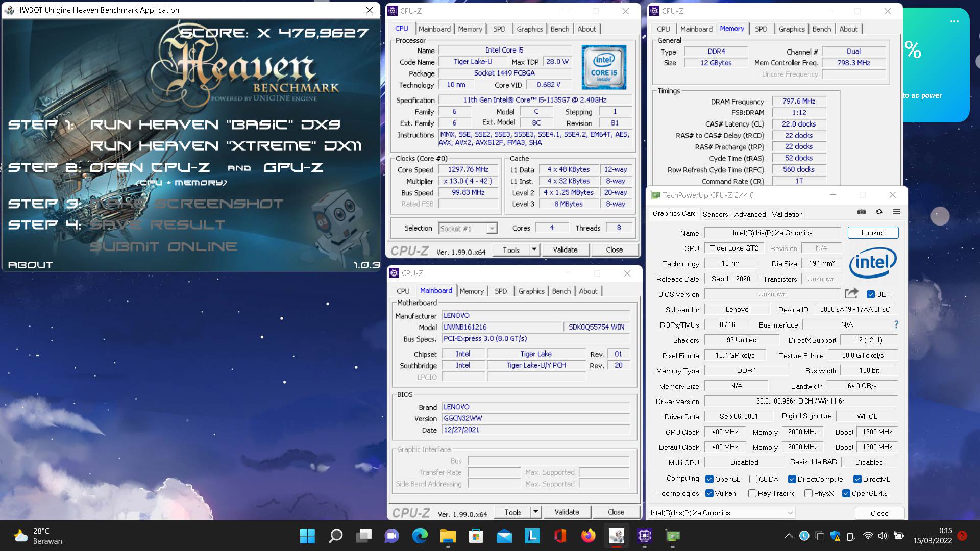Click About in the Heaven benchmark window
The height and width of the screenshot is (551, 980).
pyautogui.click(x=30, y=265)
